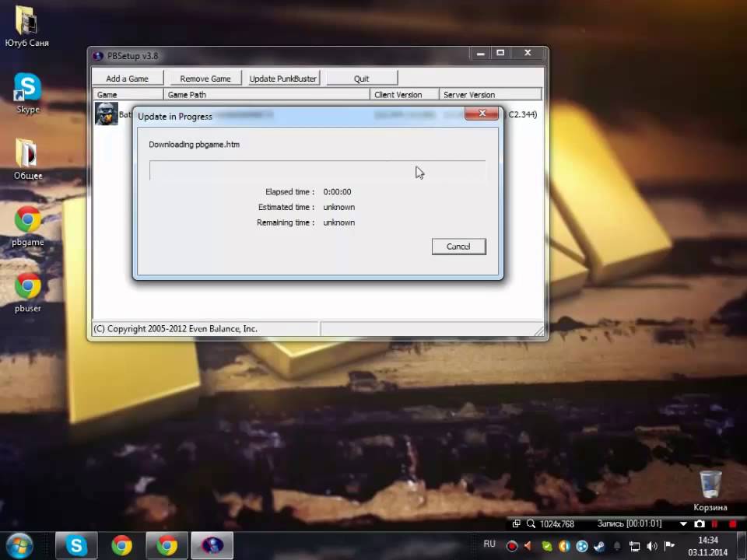Click the recorder magnifier zoom icon
The height and width of the screenshot is (560, 747).
[531, 523]
